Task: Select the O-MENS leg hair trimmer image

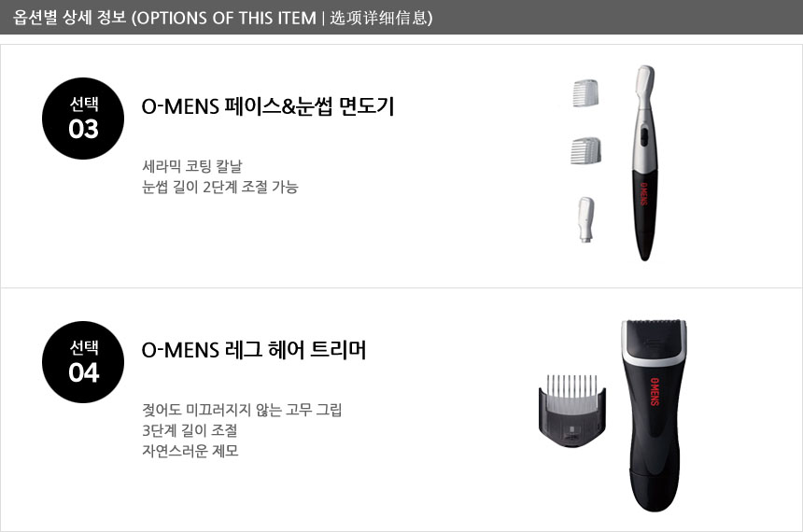Action: pos(654,415)
